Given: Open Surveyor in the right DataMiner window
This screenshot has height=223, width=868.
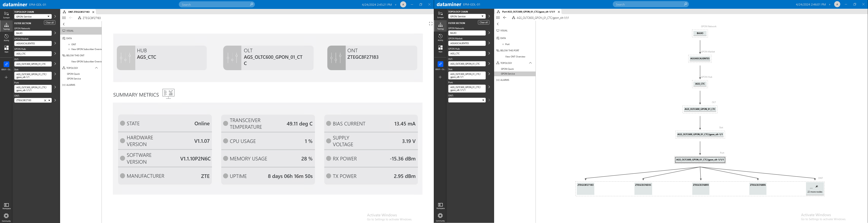Looking at the screenshot, I should 440,15.
